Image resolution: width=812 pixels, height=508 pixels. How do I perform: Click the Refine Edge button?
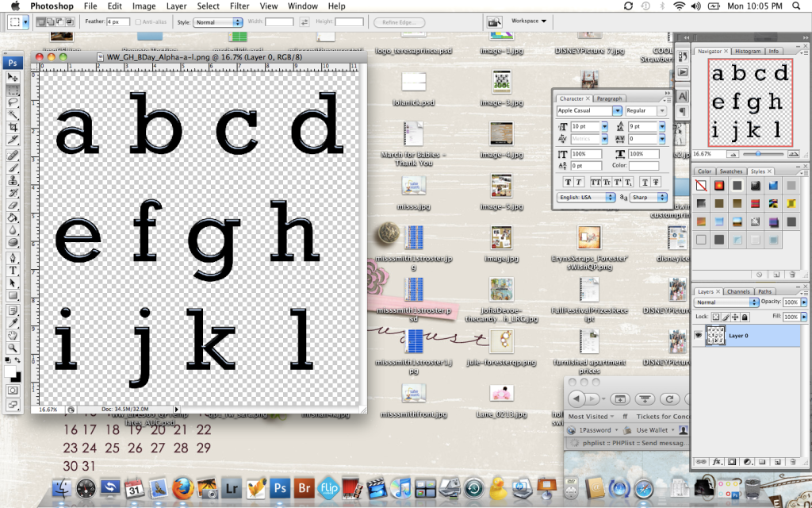pos(400,22)
